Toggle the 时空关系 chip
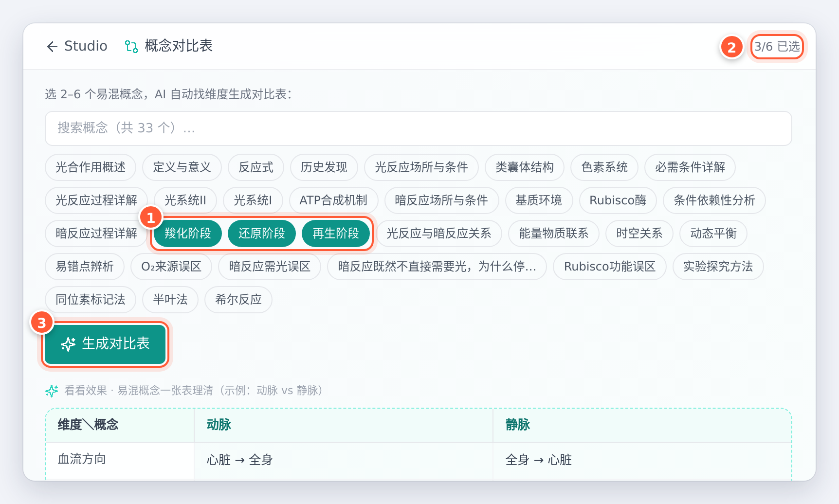Viewport: 839px width, 504px height. pos(639,234)
